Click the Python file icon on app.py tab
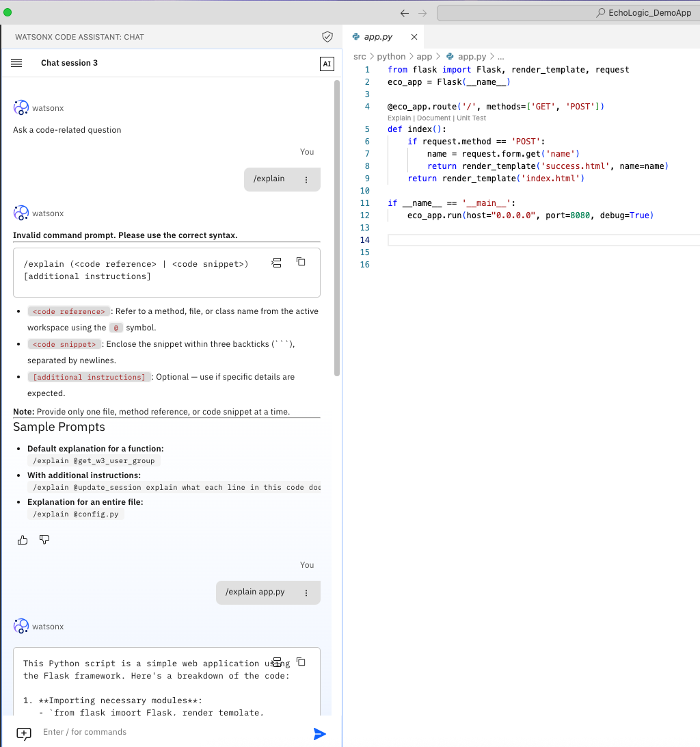Viewport: 700px width, 747px height. (355, 37)
